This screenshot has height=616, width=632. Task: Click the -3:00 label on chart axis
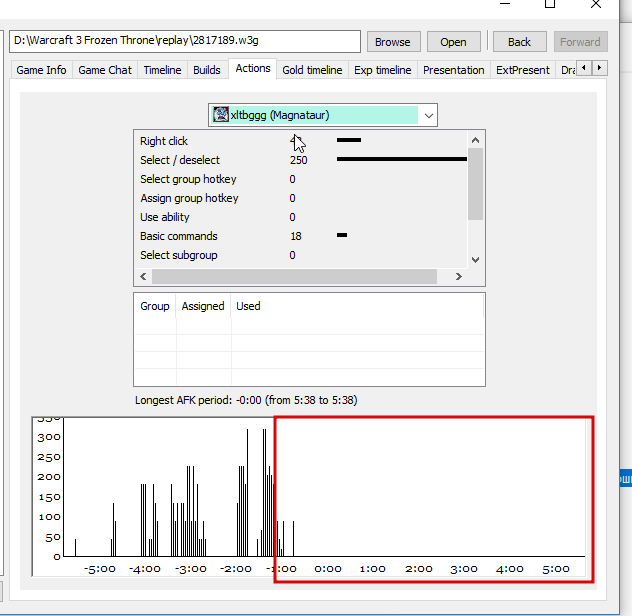(191, 569)
